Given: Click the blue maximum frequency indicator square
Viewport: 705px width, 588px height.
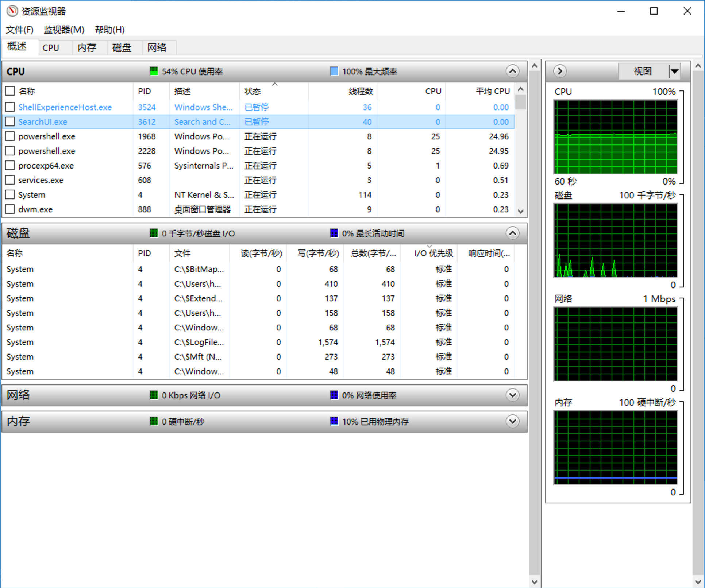Looking at the screenshot, I should pos(334,71).
